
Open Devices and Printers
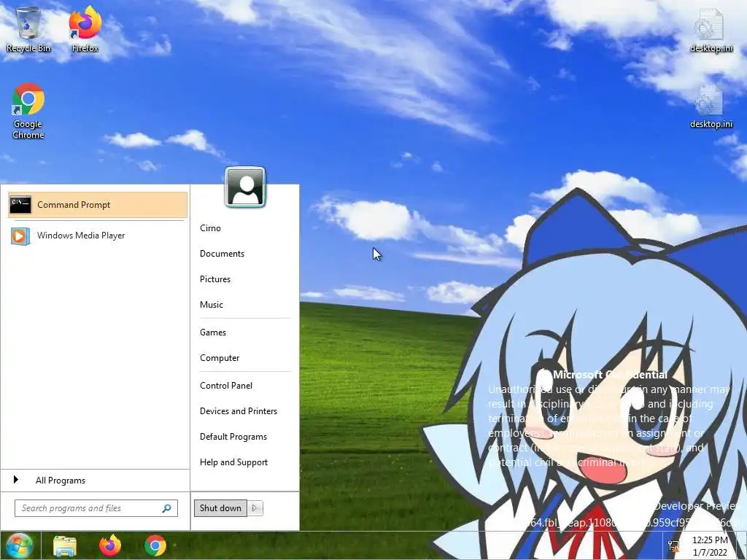click(239, 411)
